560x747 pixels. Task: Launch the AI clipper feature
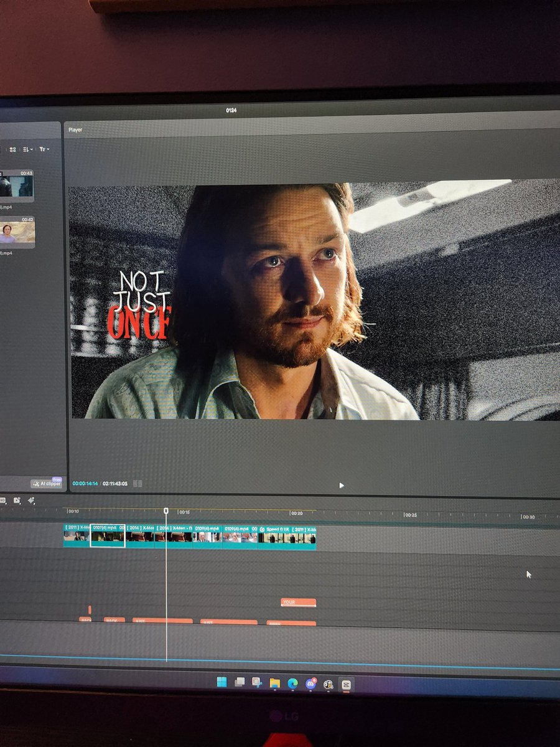pos(47,483)
